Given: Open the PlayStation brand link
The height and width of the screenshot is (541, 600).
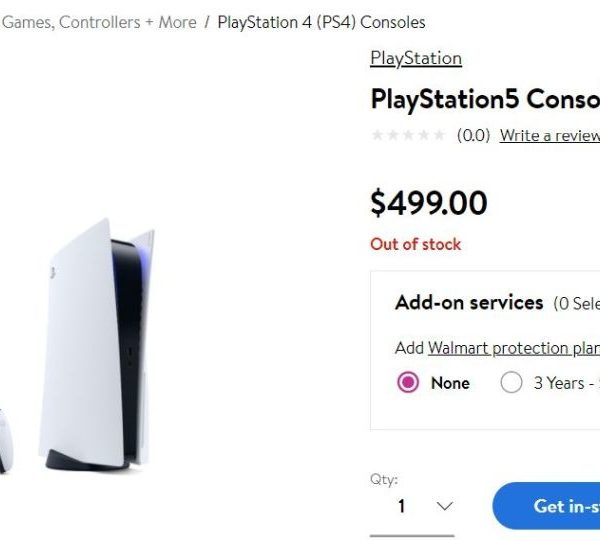Looking at the screenshot, I should coord(416,58).
